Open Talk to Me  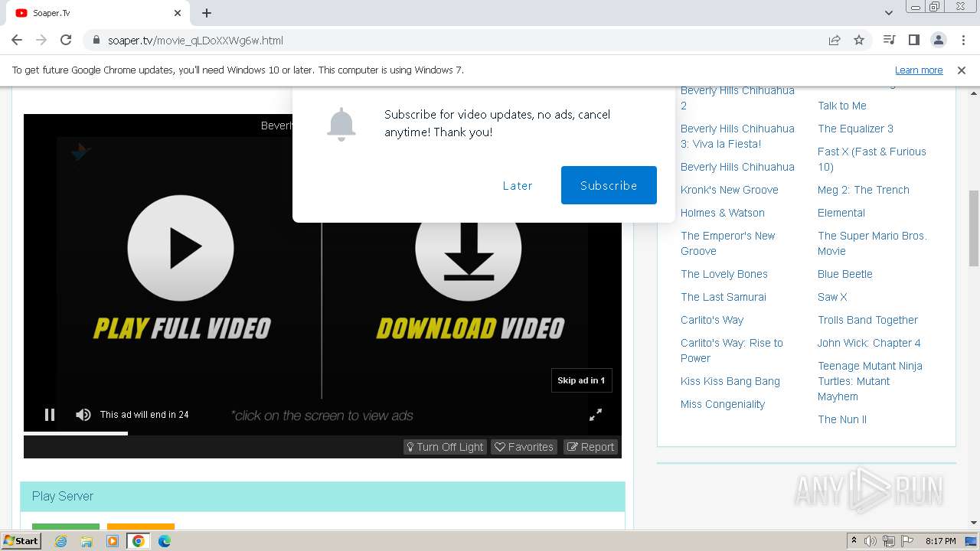tap(842, 106)
